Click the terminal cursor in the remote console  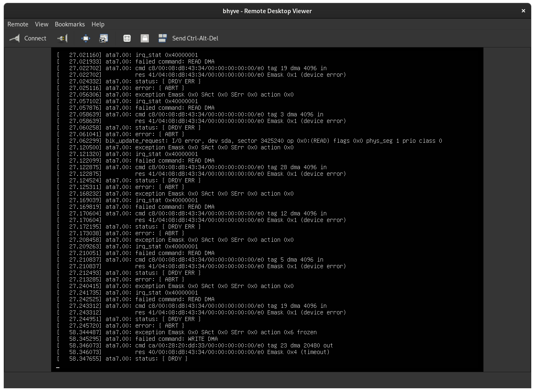(x=58, y=367)
